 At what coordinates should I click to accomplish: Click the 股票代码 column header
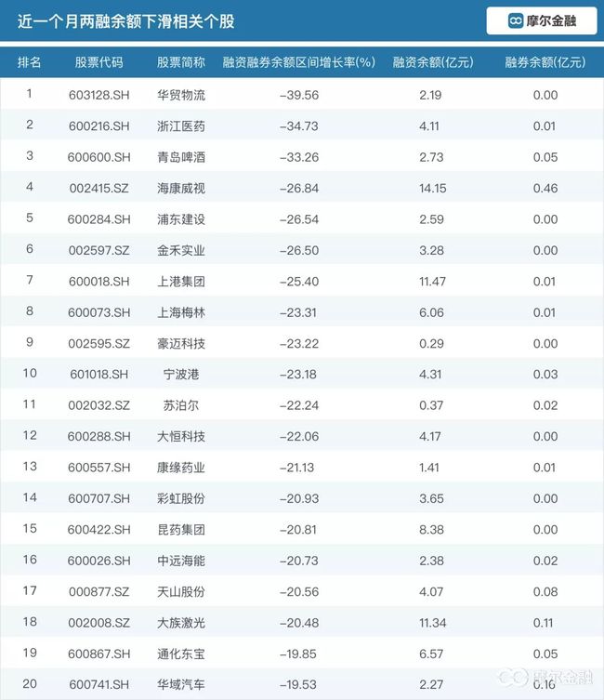pos(99,62)
